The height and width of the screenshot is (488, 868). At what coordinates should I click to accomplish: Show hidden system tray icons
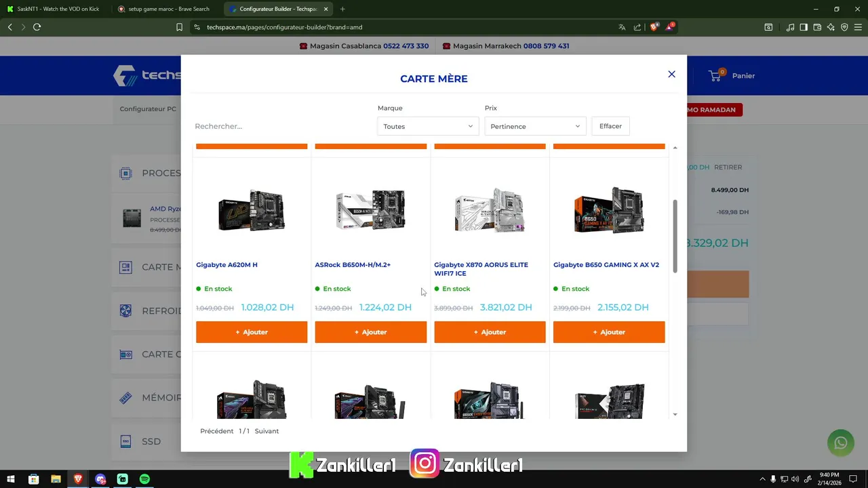coord(762,479)
